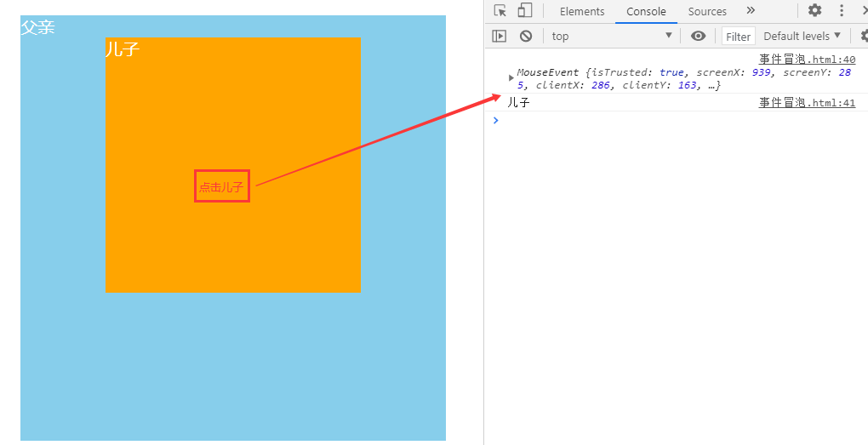The height and width of the screenshot is (445, 868).
Task: Activate the inspect element picker tool
Action: pos(500,11)
